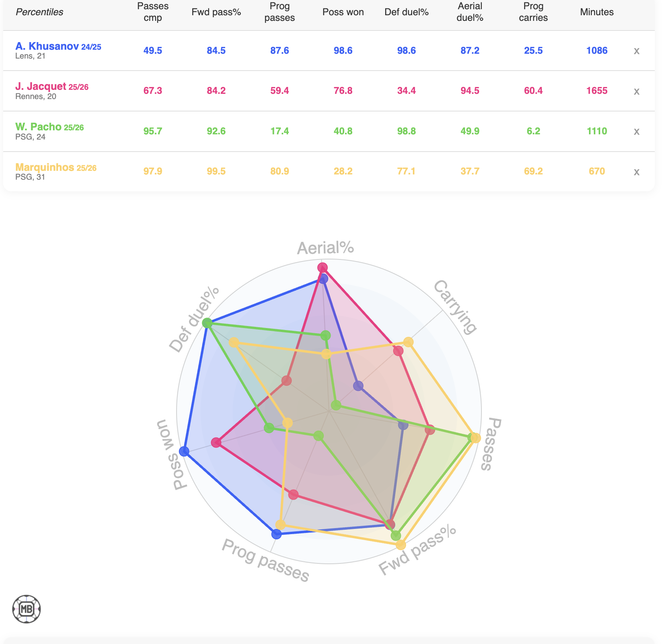Remove J. Jacquet row with x
The image size is (662, 644).
point(636,91)
